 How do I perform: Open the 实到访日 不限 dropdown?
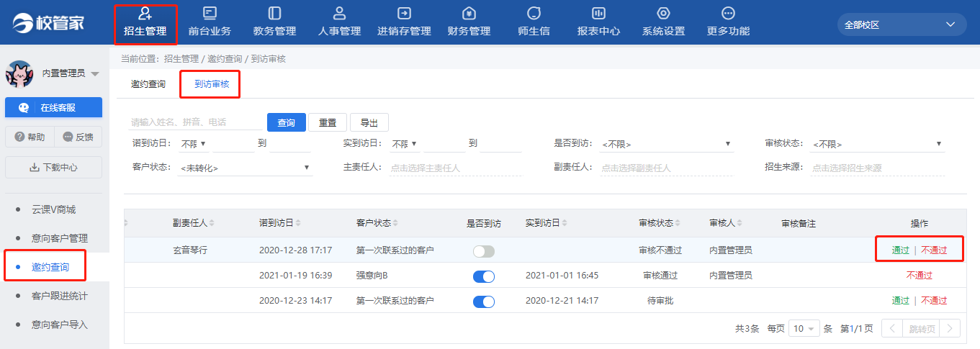point(405,144)
